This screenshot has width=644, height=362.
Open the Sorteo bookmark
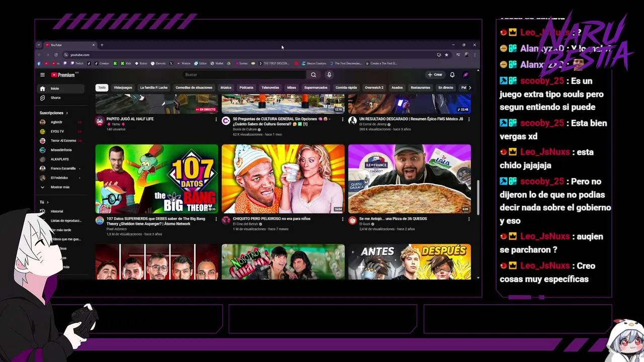240,63
